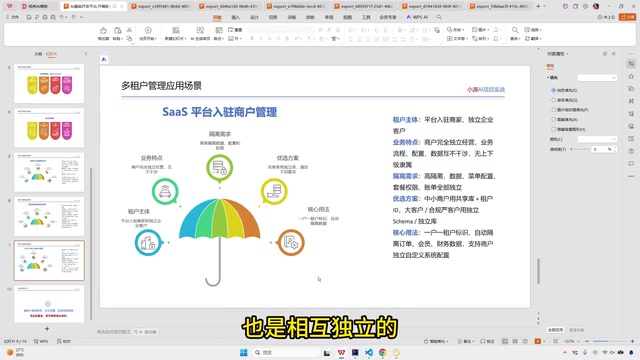
Task: Open the AI generate single-page icon
Action: (x=200, y=30)
